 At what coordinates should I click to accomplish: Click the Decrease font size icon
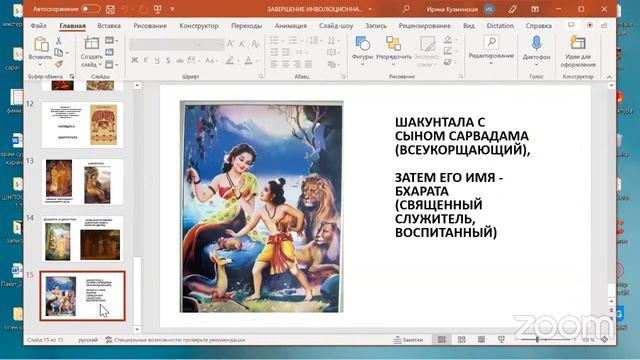click(x=242, y=44)
